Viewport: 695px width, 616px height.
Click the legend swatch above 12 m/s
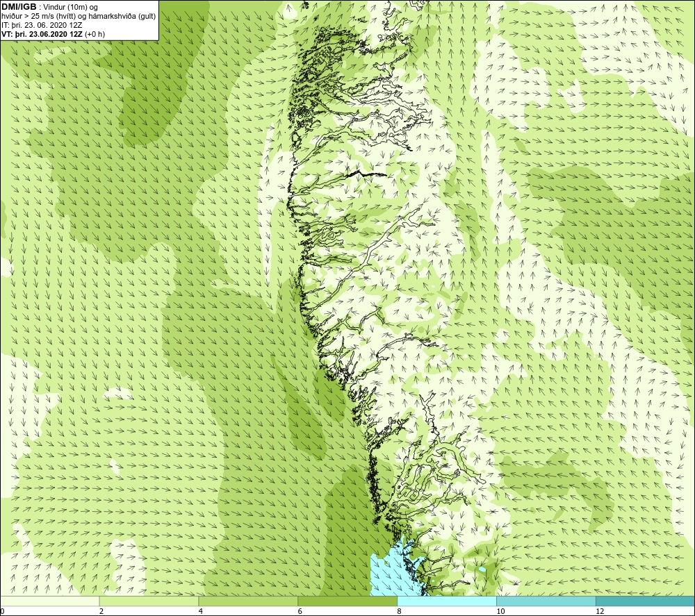pyautogui.click(x=646, y=601)
